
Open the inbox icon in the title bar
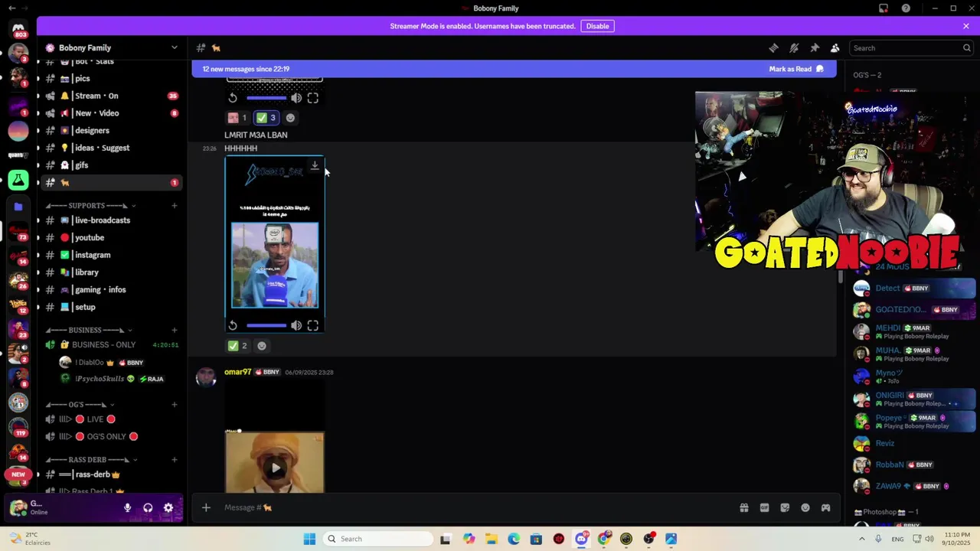[884, 8]
